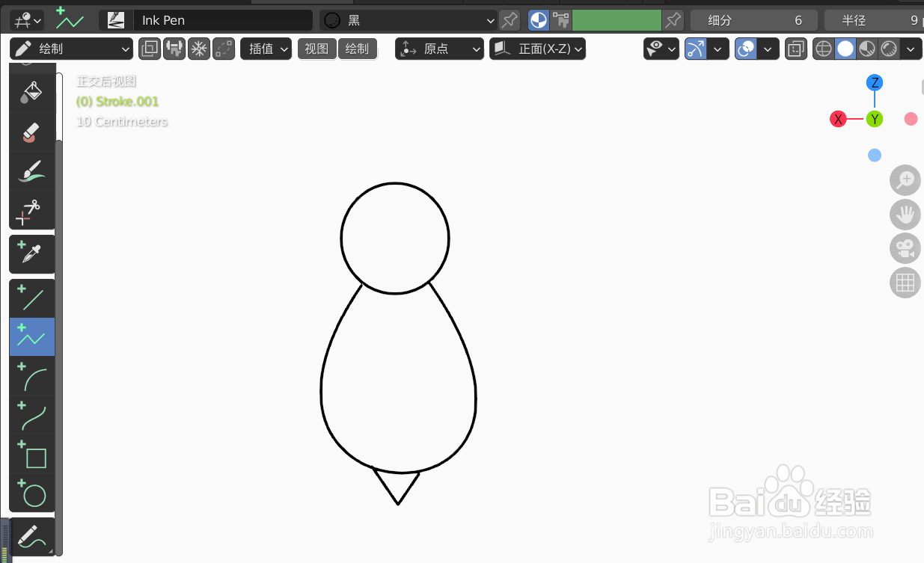Select the Tint brush tool
This screenshot has height=563, width=924.
(x=31, y=171)
